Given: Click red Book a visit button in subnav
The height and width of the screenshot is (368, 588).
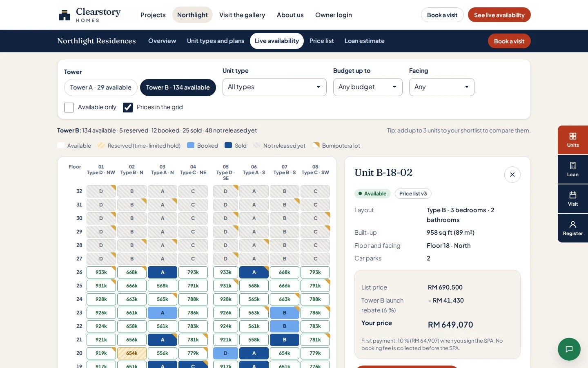Looking at the screenshot, I should point(509,41).
